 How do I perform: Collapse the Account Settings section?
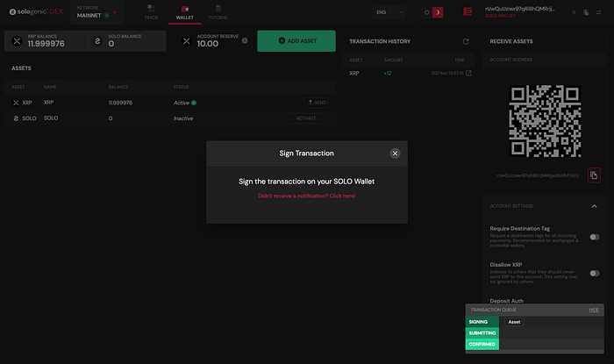(x=594, y=206)
